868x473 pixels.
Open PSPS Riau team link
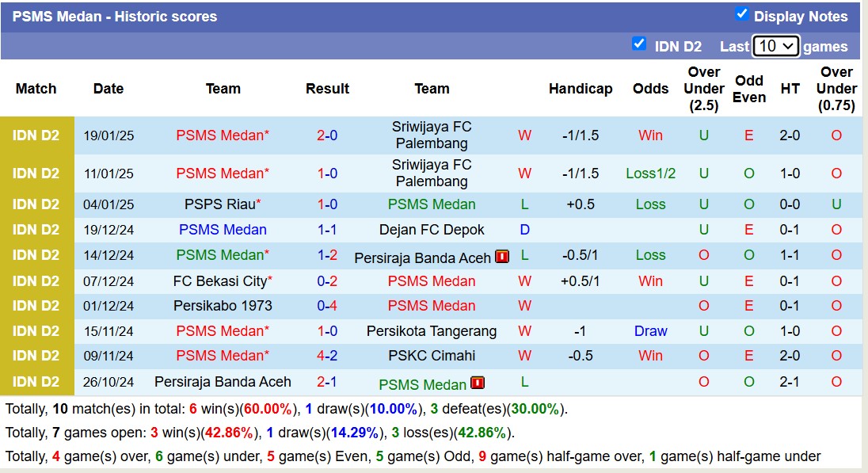(219, 204)
